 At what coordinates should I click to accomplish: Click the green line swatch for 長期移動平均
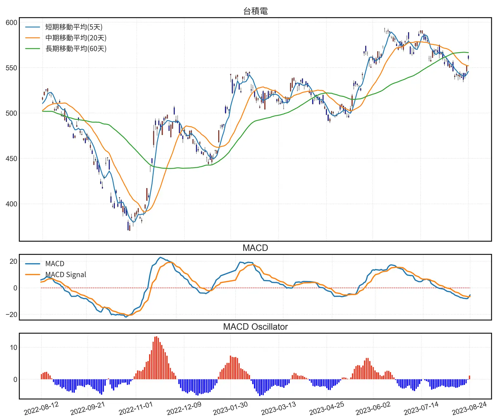tap(33, 49)
